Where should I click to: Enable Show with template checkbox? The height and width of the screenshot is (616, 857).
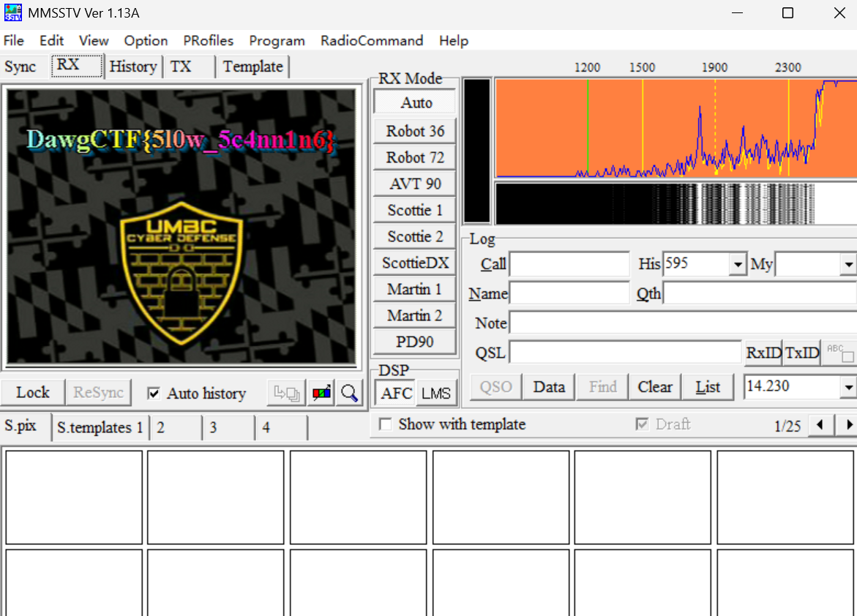(386, 424)
